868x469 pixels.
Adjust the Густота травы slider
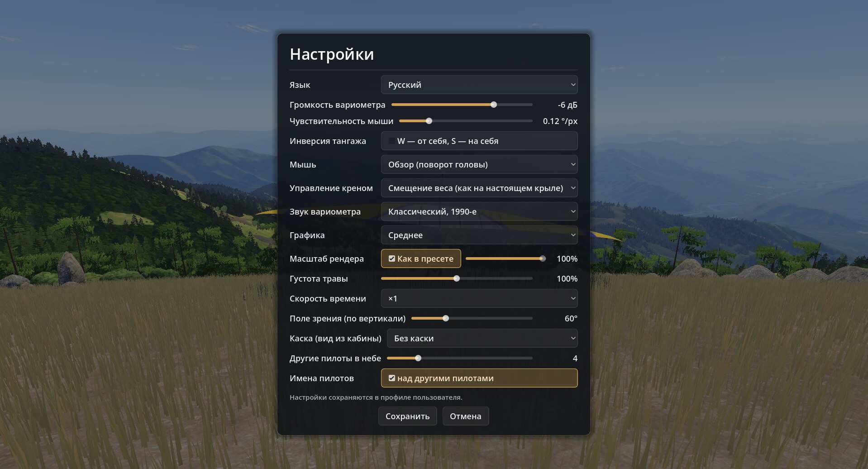tap(457, 278)
